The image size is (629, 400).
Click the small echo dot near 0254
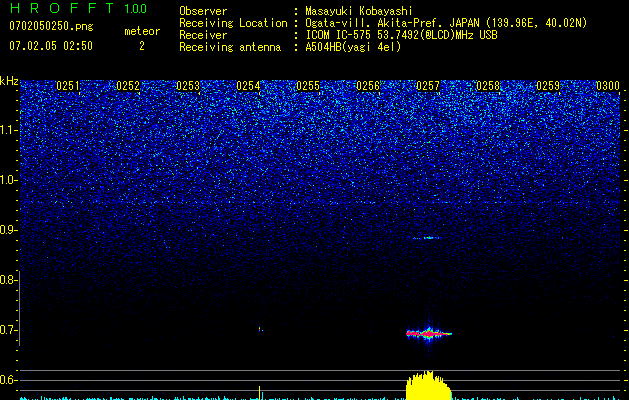coord(261,329)
